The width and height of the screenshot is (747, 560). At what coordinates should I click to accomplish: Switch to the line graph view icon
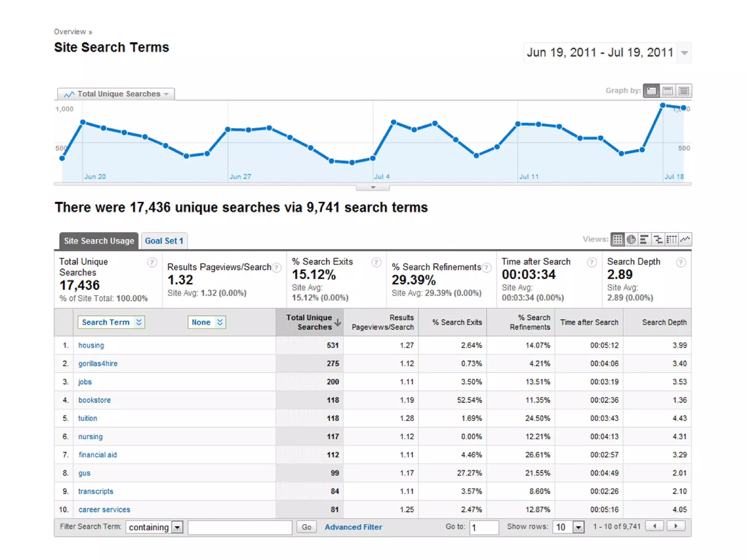(685, 240)
